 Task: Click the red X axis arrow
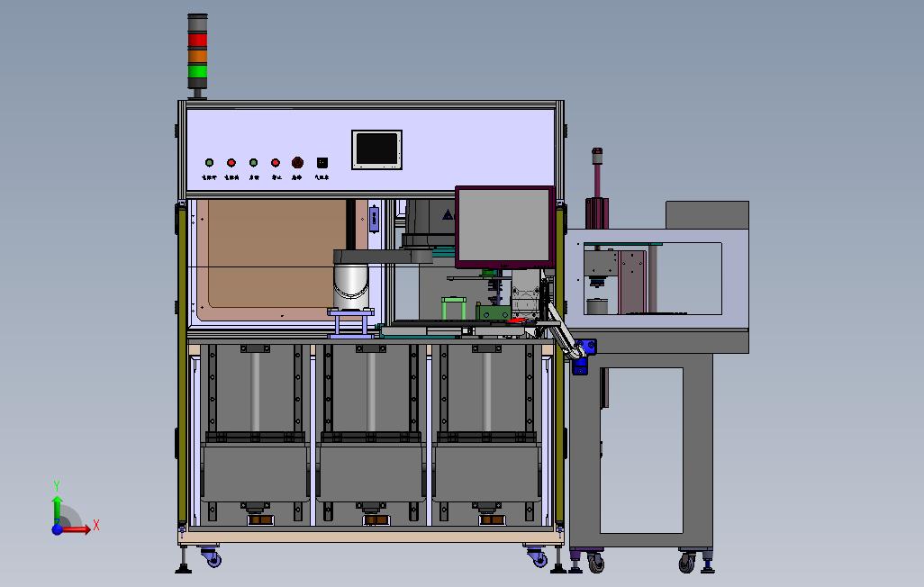point(77,529)
